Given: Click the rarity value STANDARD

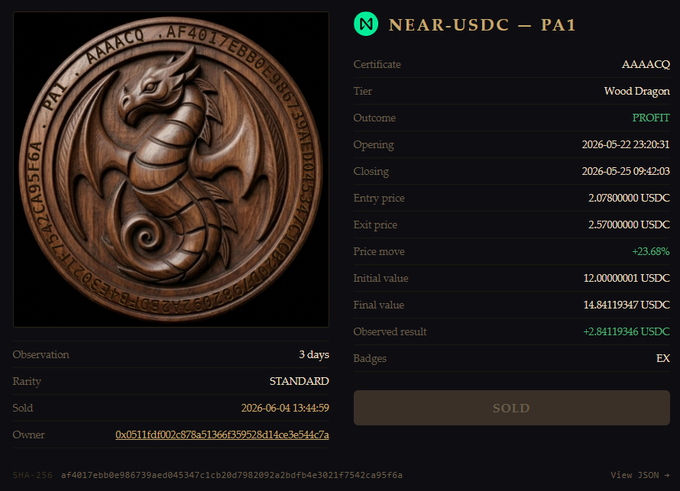Looking at the screenshot, I should pyautogui.click(x=299, y=381).
